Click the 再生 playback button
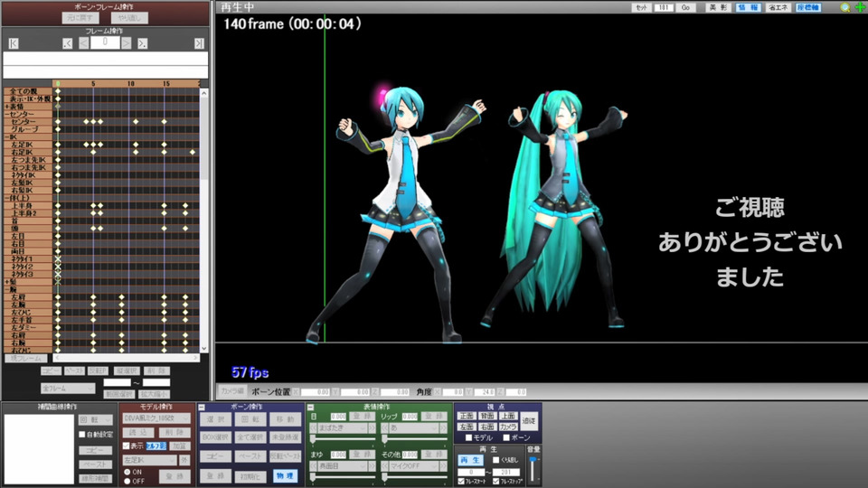 click(x=470, y=460)
